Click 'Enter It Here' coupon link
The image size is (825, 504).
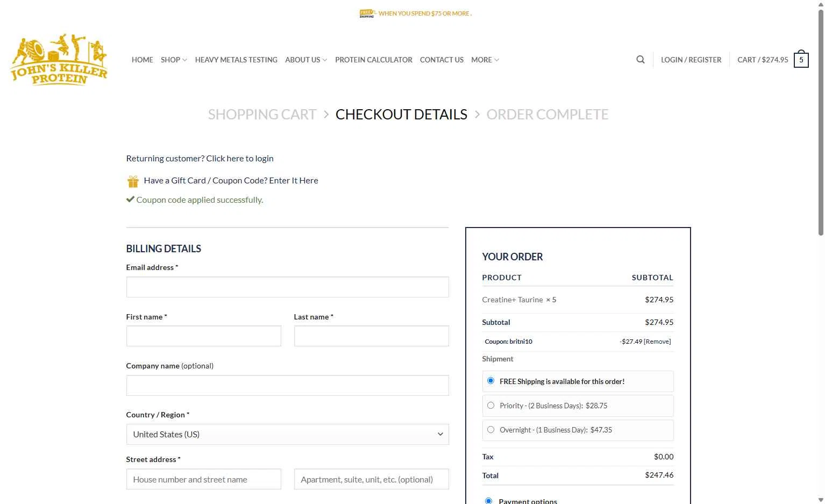pyautogui.click(x=294, y=181)
